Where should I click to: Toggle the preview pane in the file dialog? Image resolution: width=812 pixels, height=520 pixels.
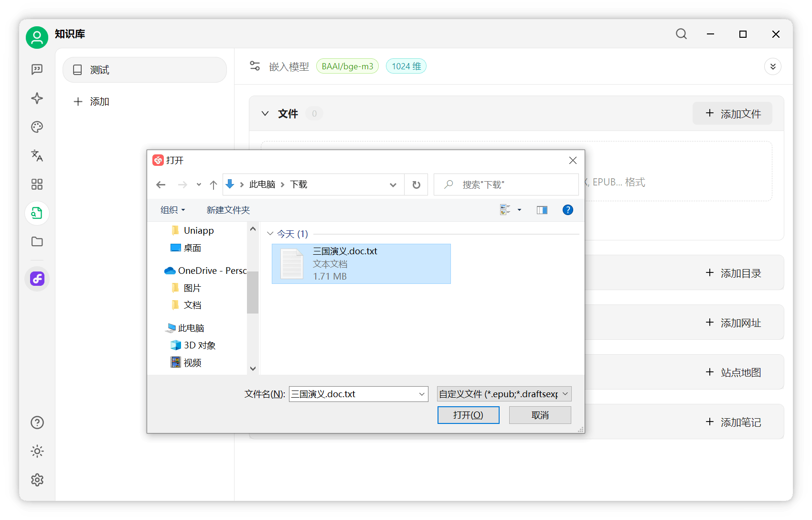tap(542, 210)
